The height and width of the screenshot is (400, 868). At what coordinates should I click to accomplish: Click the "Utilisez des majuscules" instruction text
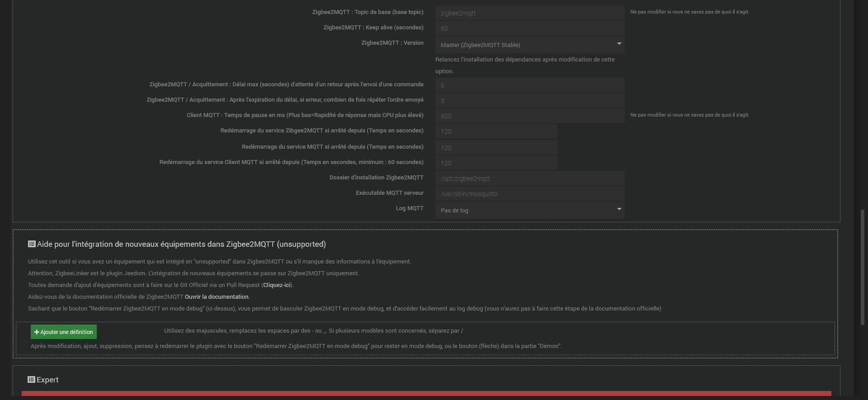(x=314, y=331)
